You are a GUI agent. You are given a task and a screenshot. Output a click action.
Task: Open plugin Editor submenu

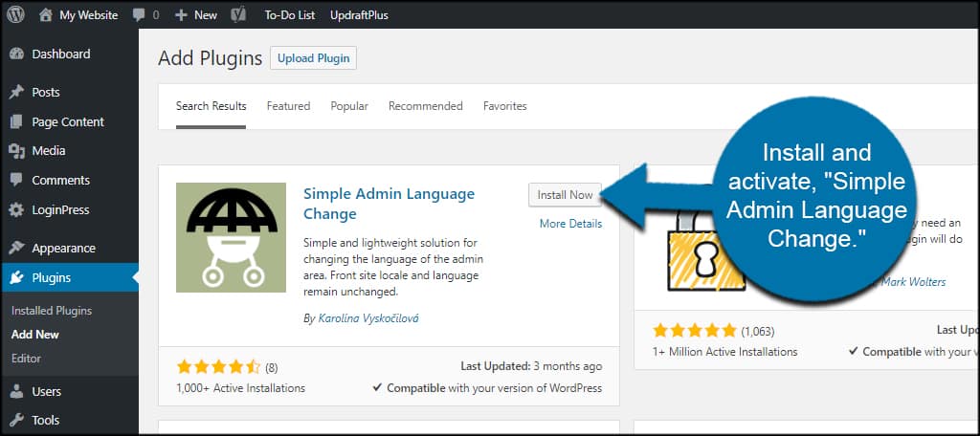(26, 358)
